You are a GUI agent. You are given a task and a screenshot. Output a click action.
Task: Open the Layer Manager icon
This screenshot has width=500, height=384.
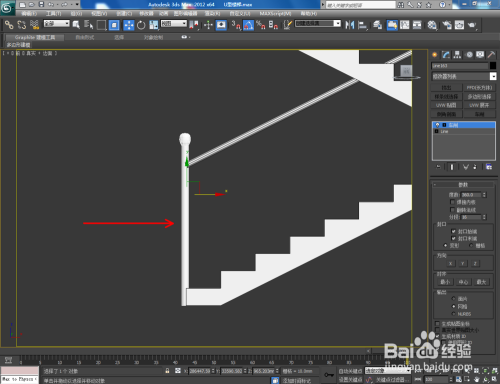click(377, 25)
